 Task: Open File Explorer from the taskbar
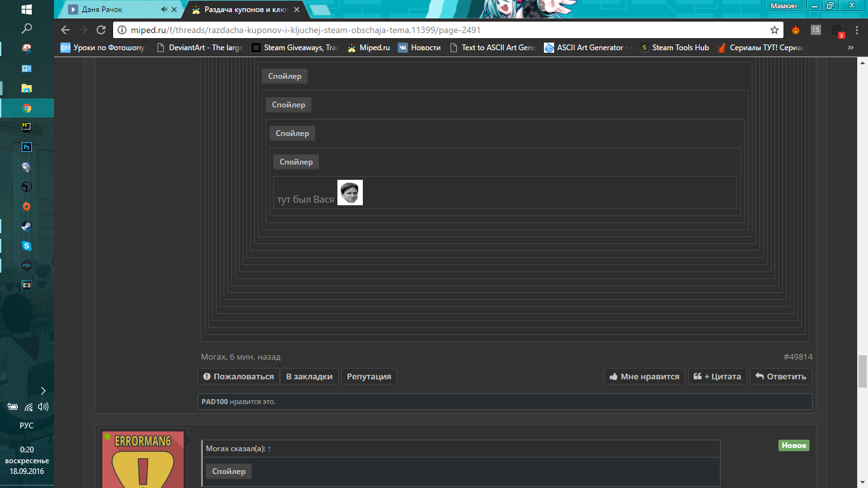coord(27,88)
